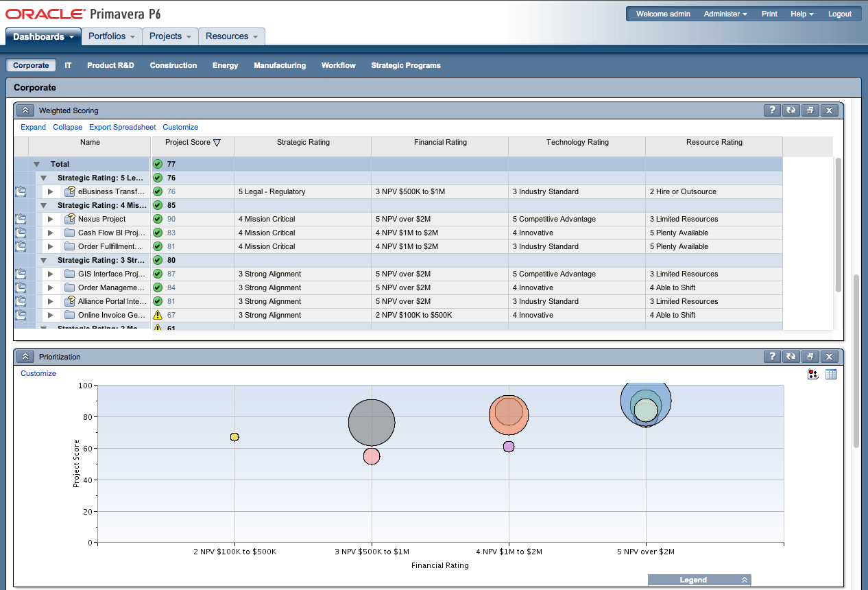
Task: Click open-project icon beside GIS Interface row
Action: pos(21,274)
